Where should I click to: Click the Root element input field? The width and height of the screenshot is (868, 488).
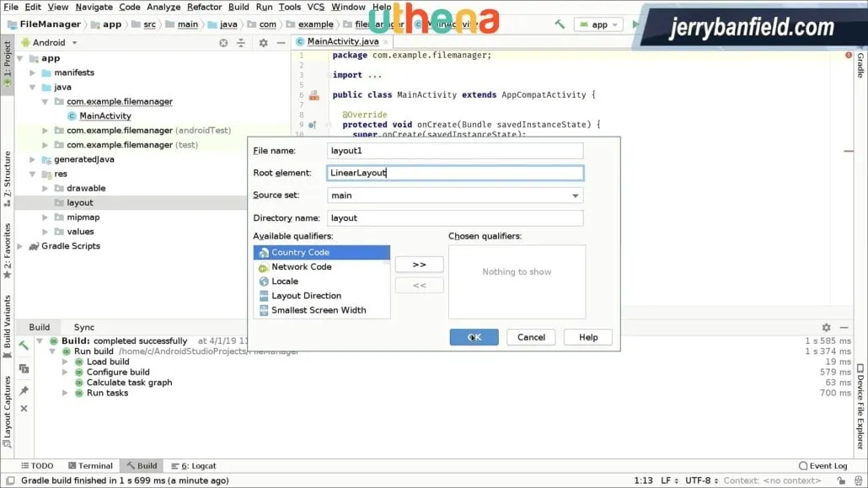[455, 173]
